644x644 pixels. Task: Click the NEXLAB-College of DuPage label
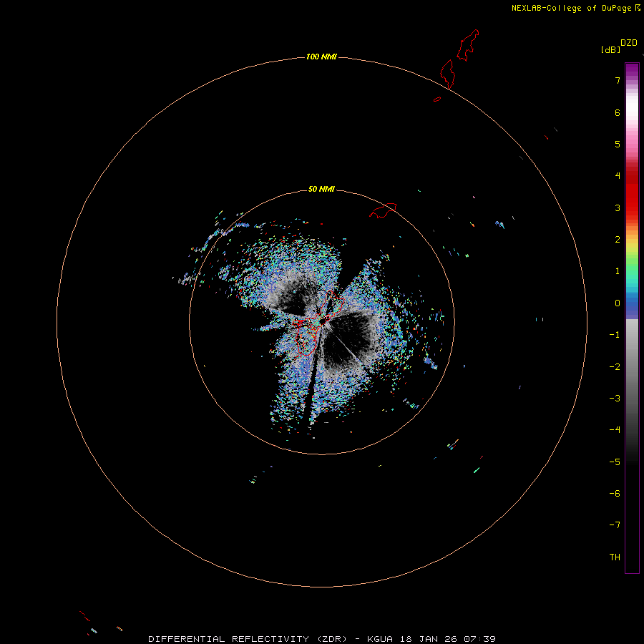(571, 8)
